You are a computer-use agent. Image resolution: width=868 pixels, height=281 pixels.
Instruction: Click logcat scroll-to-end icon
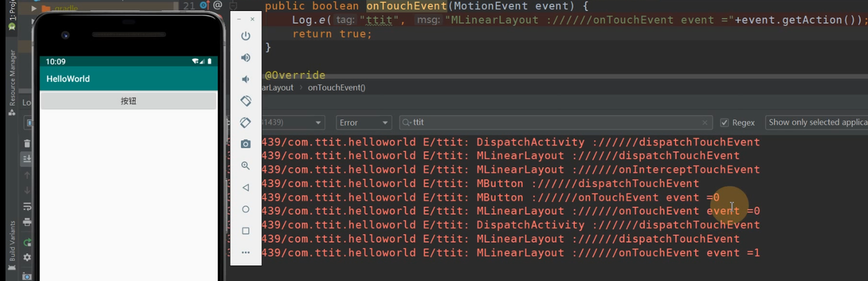pos(27,159)
